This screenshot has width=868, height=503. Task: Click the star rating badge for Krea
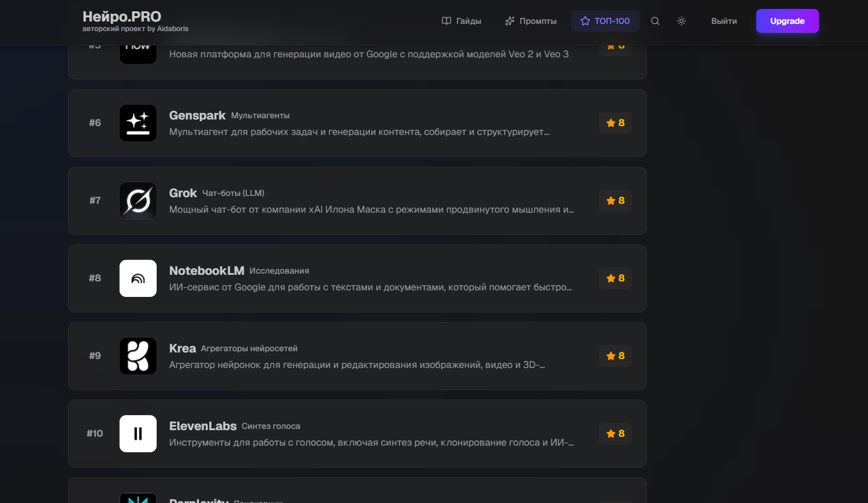click(x=615, y=356)
